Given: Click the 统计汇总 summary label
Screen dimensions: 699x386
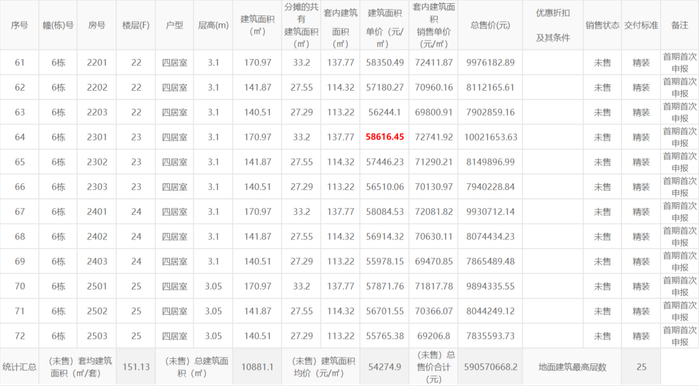Looking at the screenshot, I should click(x=19, y=367).
